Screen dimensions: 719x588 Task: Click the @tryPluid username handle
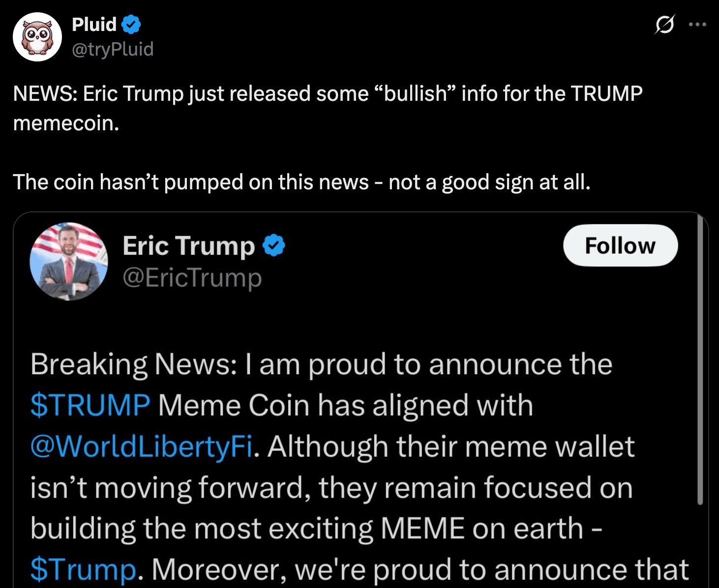pos(112,49)
